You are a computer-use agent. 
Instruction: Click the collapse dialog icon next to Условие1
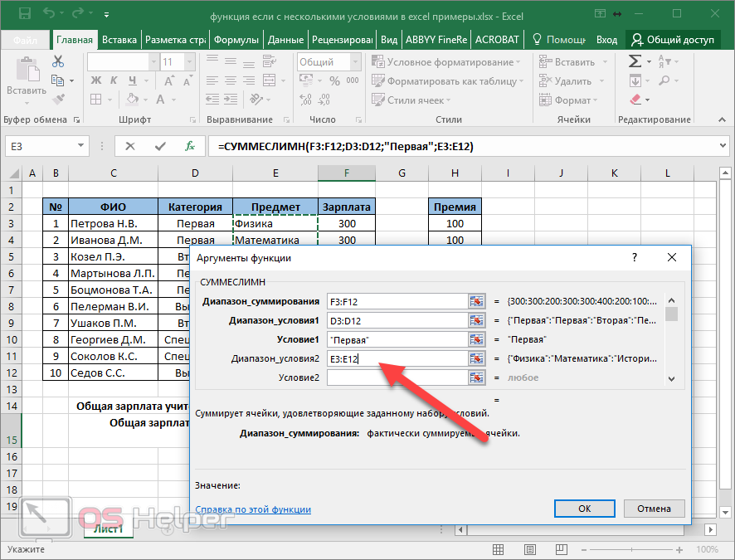coord(475,339)
